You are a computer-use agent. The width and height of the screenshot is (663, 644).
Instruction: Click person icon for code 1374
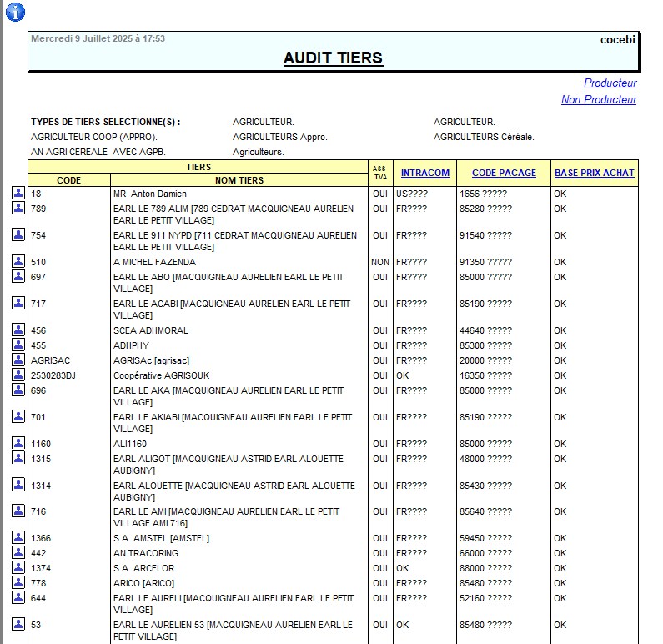[18, 567]
